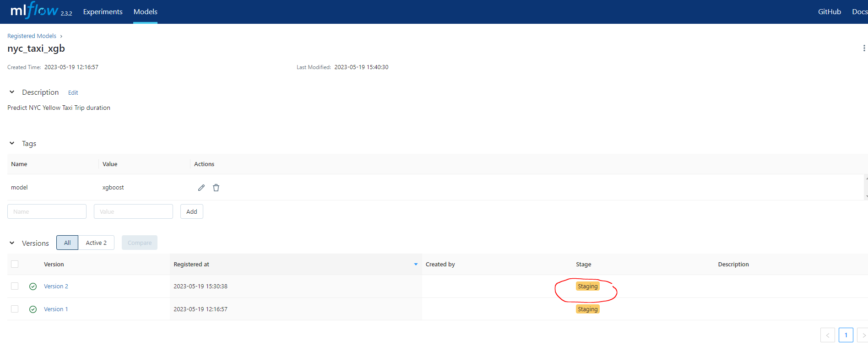The image size is (868, 362).
Task: Focus the tag Name input field
Action: click(47, 211)
